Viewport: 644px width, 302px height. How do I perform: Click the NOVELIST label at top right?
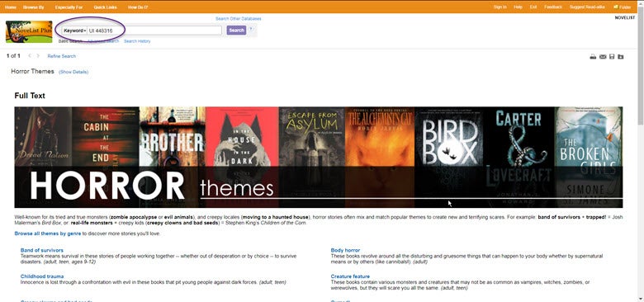[625, 18]
